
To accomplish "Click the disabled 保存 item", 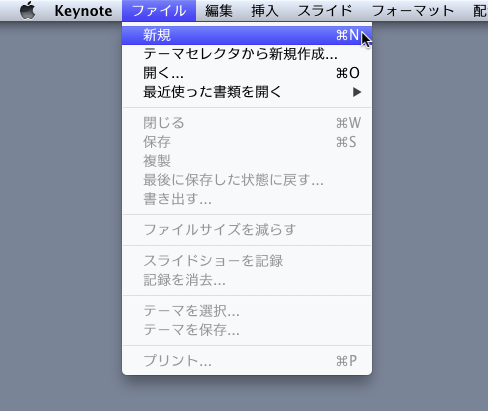I will point(247,142).
